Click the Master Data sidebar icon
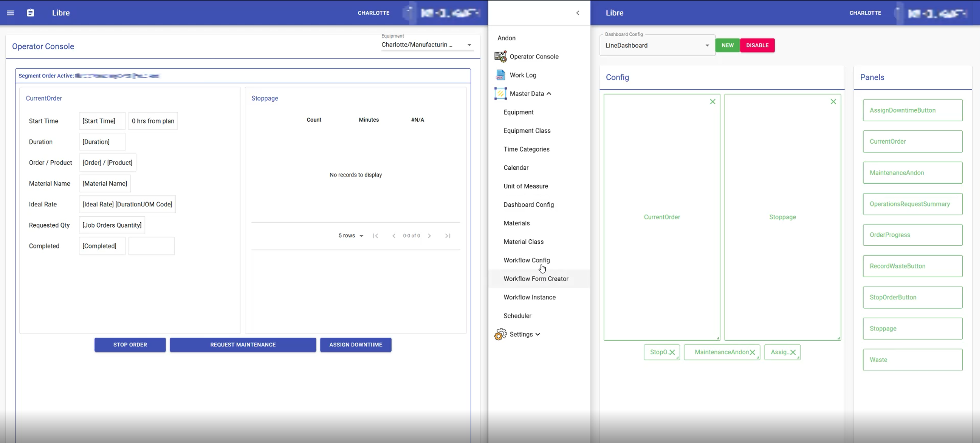 click(500, 93)
